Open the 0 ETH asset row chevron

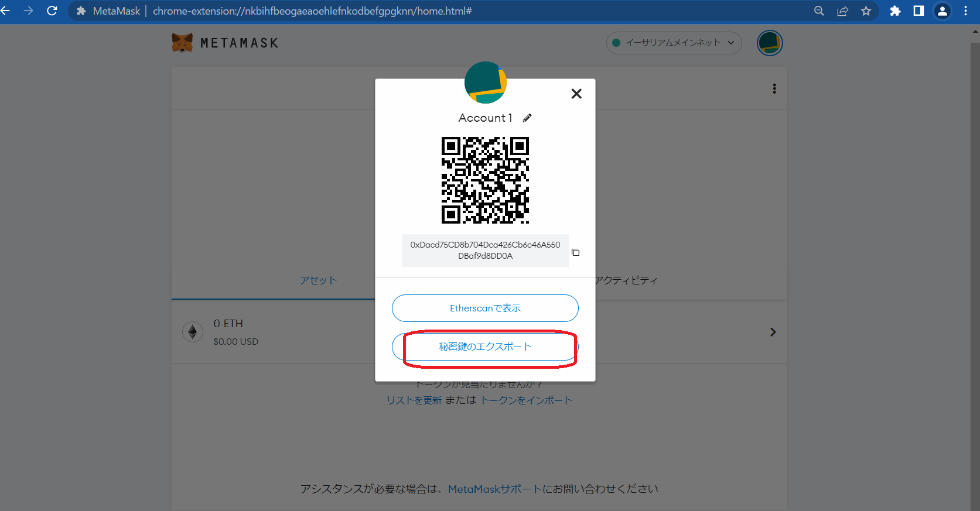click(x=773, y=332)
